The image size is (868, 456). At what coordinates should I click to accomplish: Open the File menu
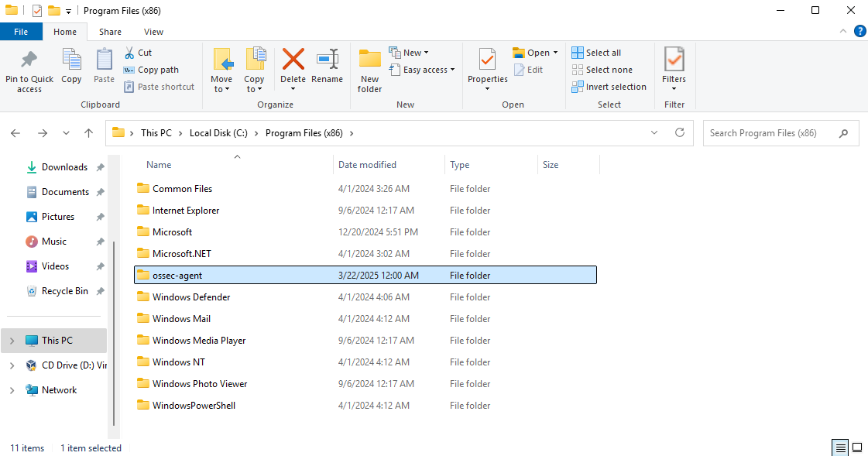[x=21, y=32]
